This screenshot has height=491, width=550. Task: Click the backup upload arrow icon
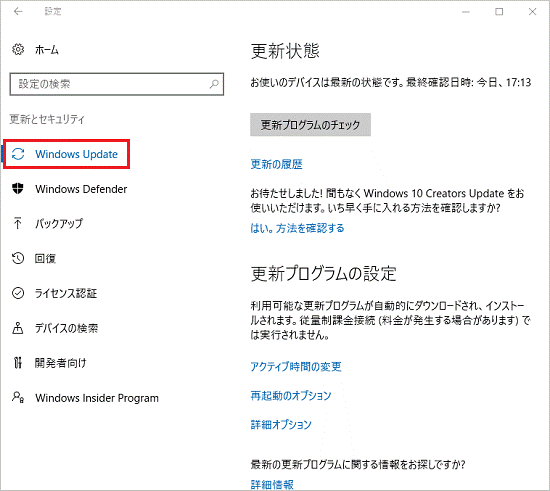tap(18, 223)
